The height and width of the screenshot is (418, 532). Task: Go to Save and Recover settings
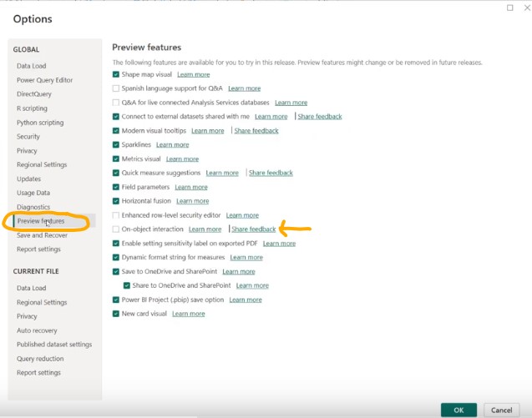click(43, 235)
